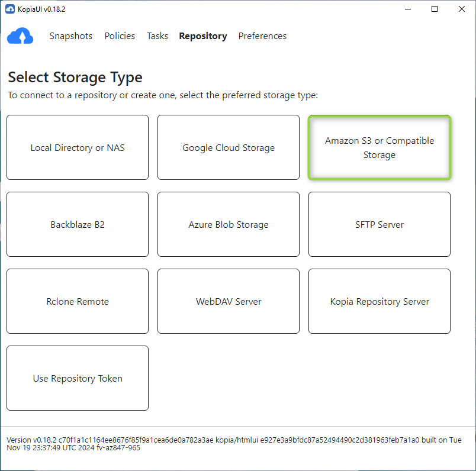
Task: Click Use Repository Token
Action: click(78, 378)
